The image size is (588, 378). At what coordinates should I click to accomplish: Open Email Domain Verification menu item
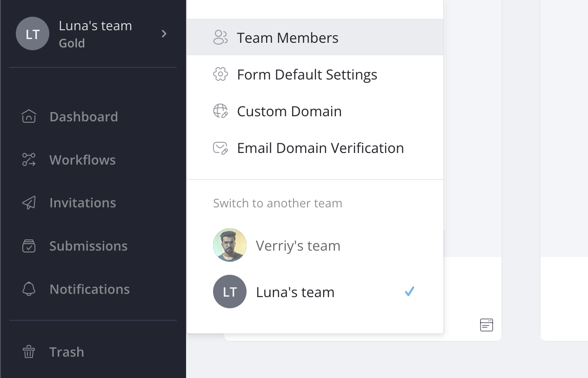[320, 148]
